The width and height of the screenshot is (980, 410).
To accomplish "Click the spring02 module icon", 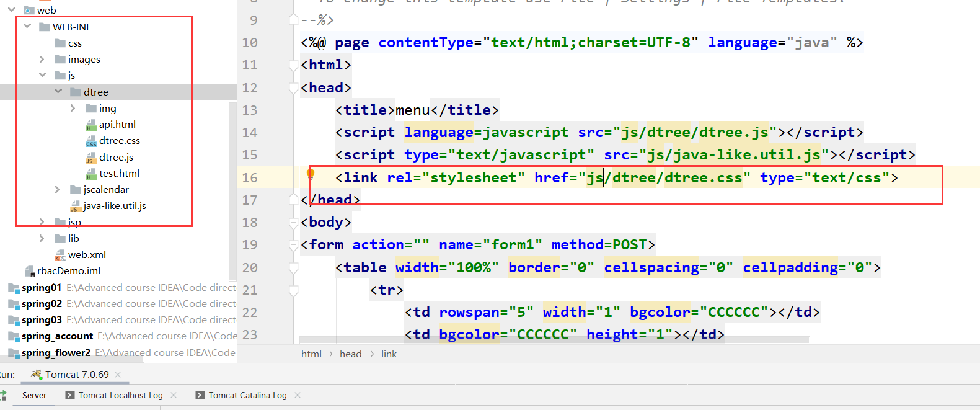I will pyautogui.click(x=14, y=304).
